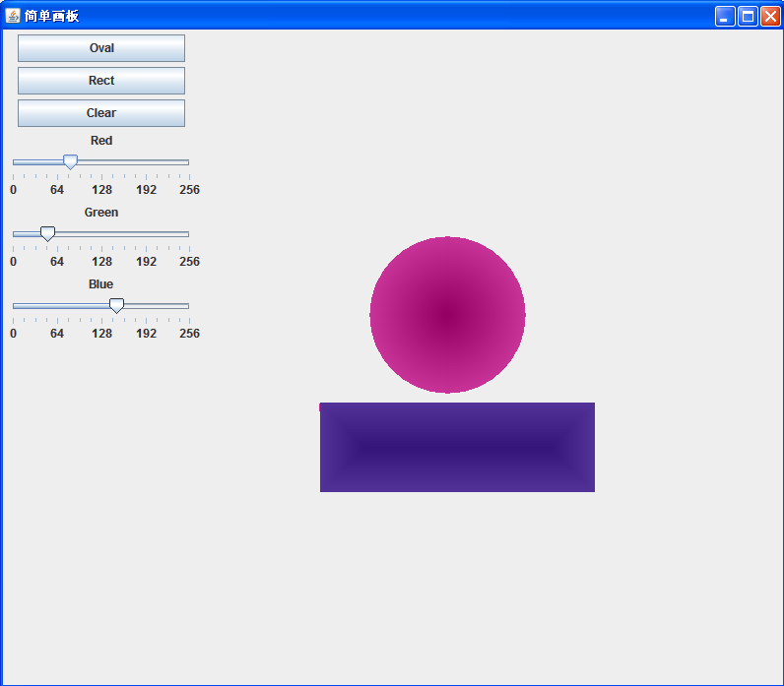Screen dimensions: 784x686
Task: Minimize the 简单画板 window
Action: coord(725,17)
